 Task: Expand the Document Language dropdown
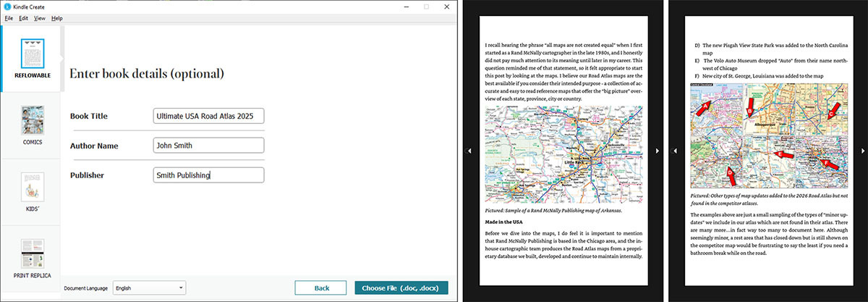click(x=149, y=288)
